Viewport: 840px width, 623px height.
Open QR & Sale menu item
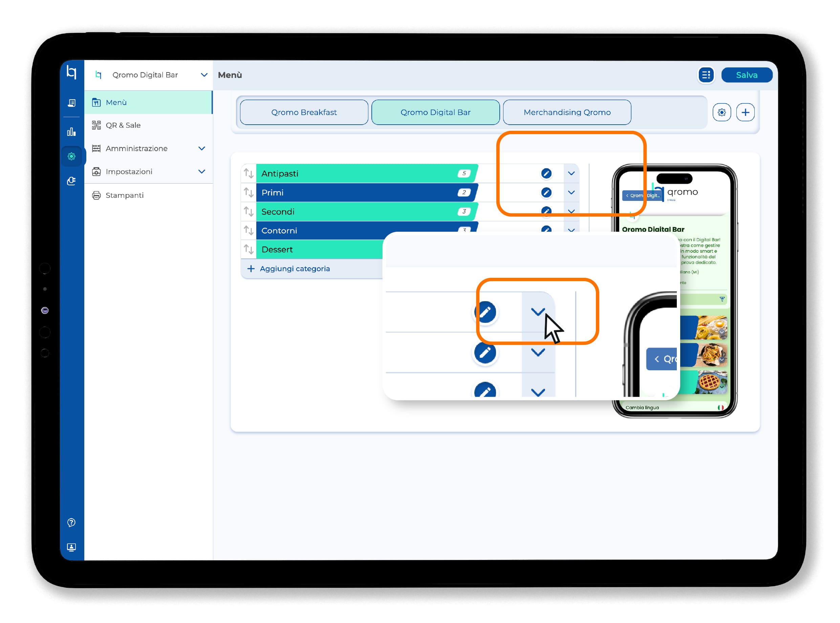[123, 125]
